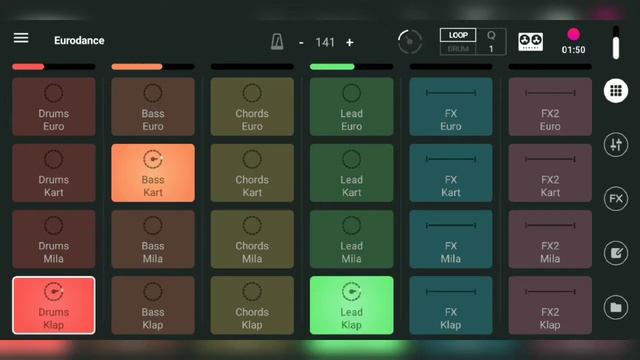This screenshot has height=360, width=640.
Task: Trigger the Drums Euro pad
Action: point(53,107)
